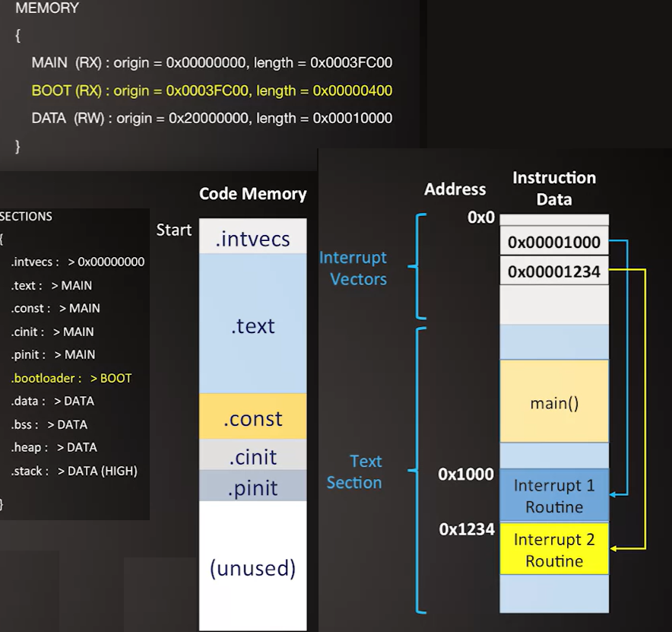Click the 0x0 address label
The height and width of the screenshot is (632, 672).
click(481, 218)
